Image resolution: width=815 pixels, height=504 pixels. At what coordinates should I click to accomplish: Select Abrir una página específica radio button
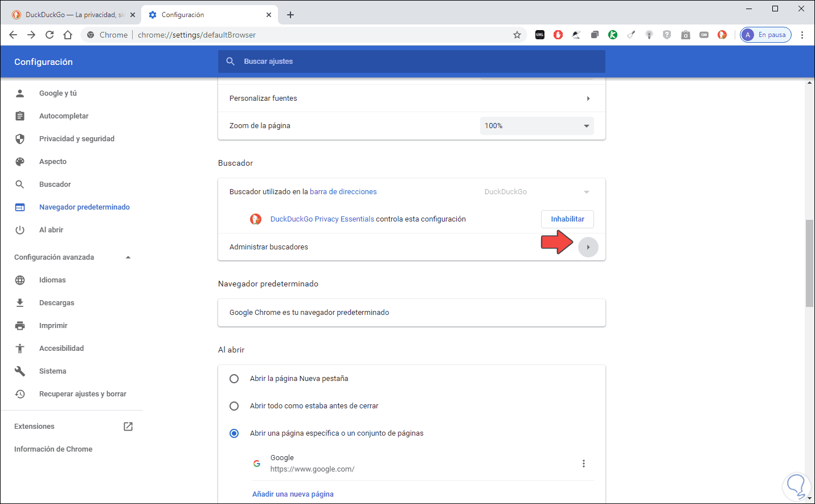pos(234,433)
